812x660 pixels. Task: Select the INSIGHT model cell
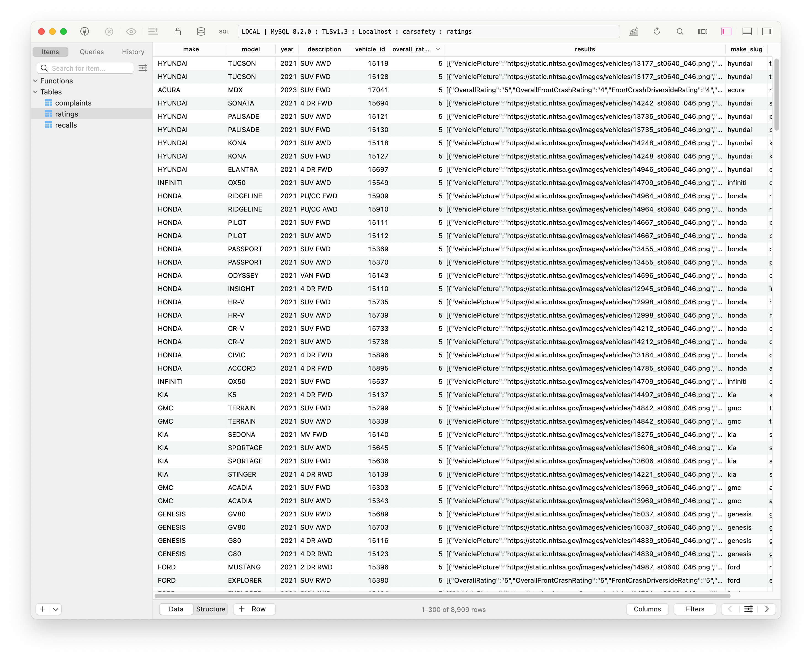click(x=251, y=289)
